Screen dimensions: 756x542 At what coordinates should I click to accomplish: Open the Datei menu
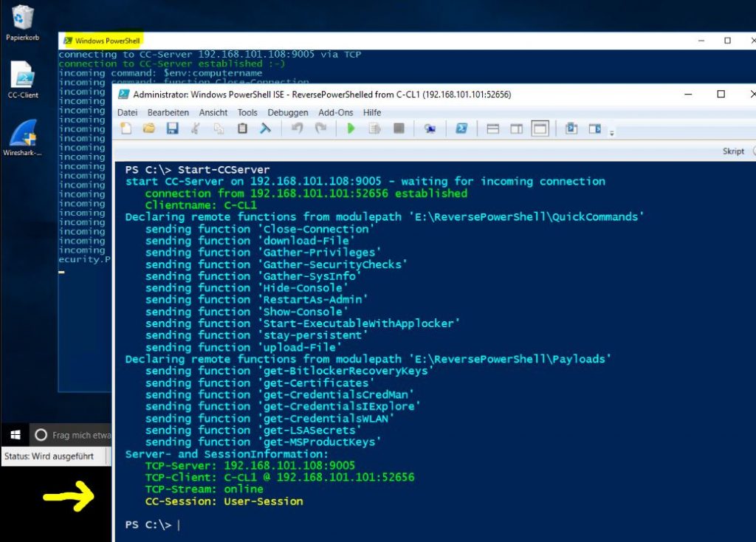pyautogui.click(x=127, y=112)
